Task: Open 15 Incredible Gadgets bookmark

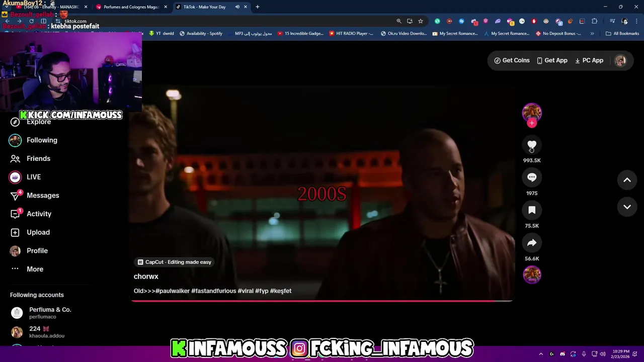Action: point(300,34)
